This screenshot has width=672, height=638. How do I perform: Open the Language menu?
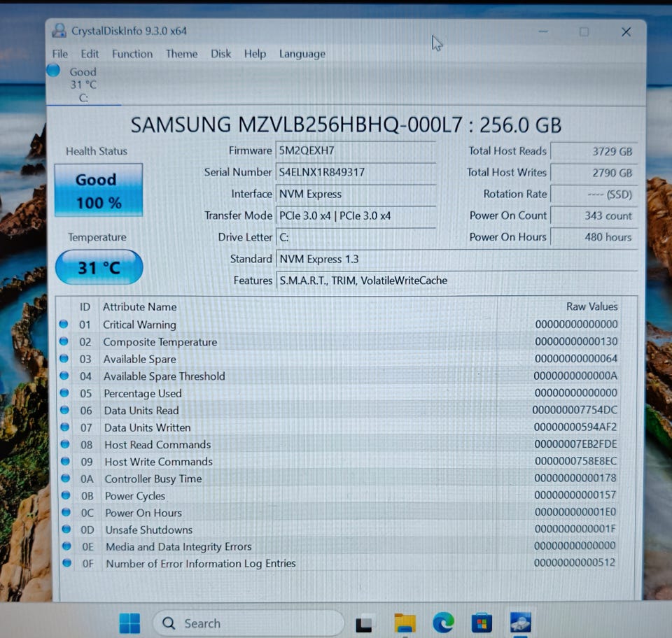coord(302,54)
